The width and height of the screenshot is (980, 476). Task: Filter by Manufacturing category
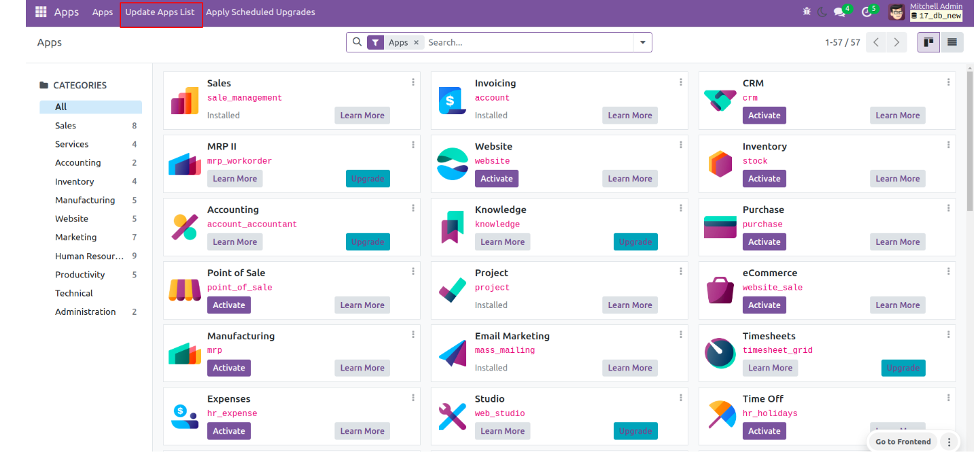click(x=90, y=201)
